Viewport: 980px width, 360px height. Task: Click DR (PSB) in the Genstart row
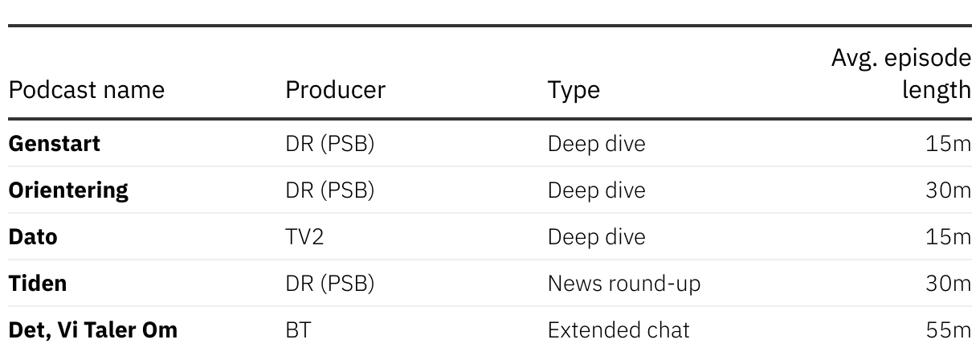click(330, 144)
